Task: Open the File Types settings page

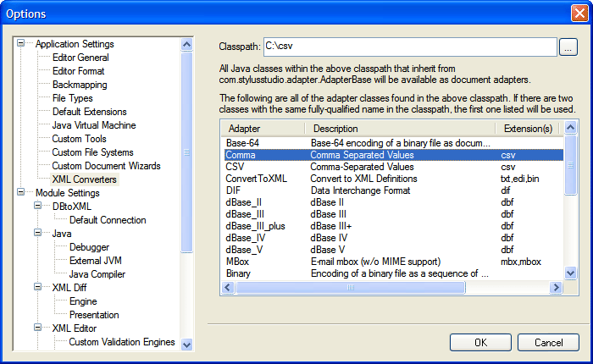Action: [x=72, y=98]
